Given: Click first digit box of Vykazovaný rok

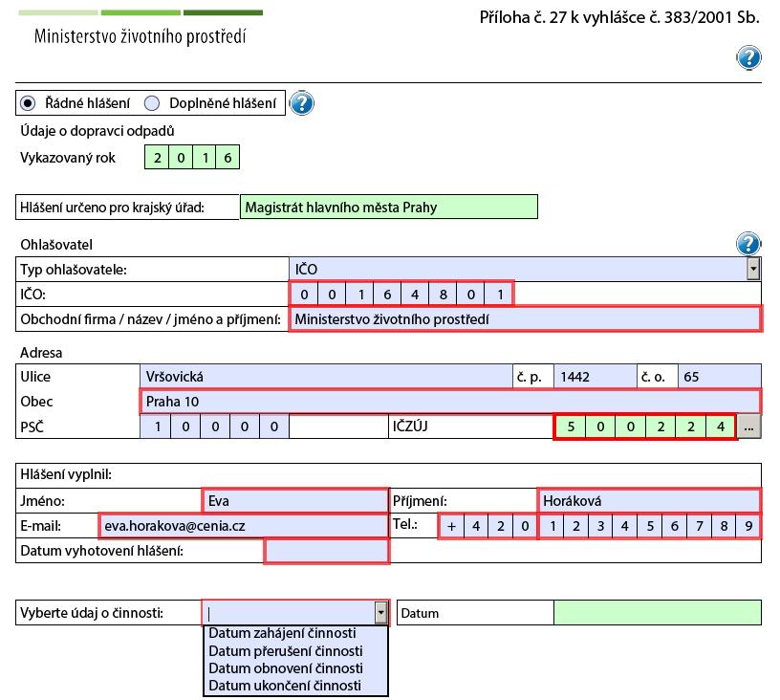Looking at the screenshot, I should (157, 158).
